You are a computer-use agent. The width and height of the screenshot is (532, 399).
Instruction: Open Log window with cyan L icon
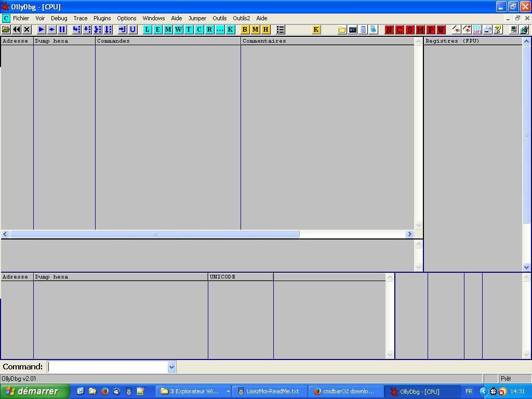click(x=147, y=30)
